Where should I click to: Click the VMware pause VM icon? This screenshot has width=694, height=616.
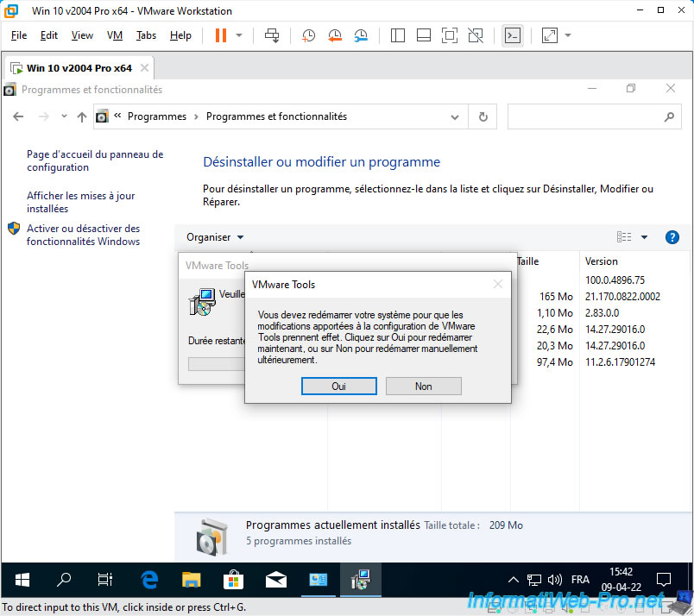tap(220, 35)
